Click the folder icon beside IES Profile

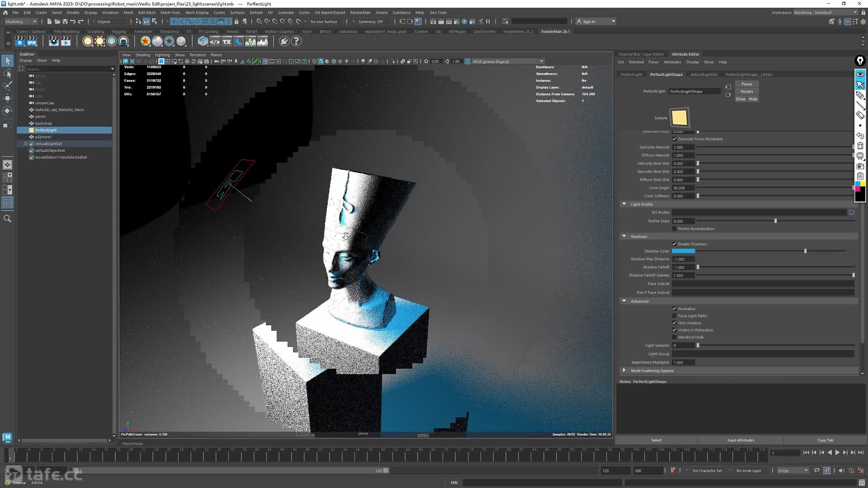tap(851, 212)
